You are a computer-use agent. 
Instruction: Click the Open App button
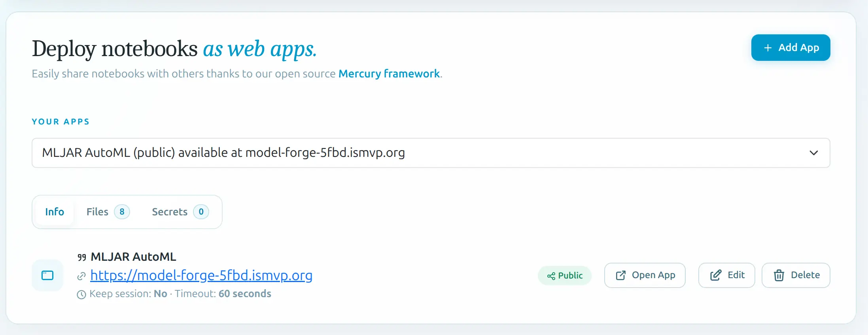645,275
